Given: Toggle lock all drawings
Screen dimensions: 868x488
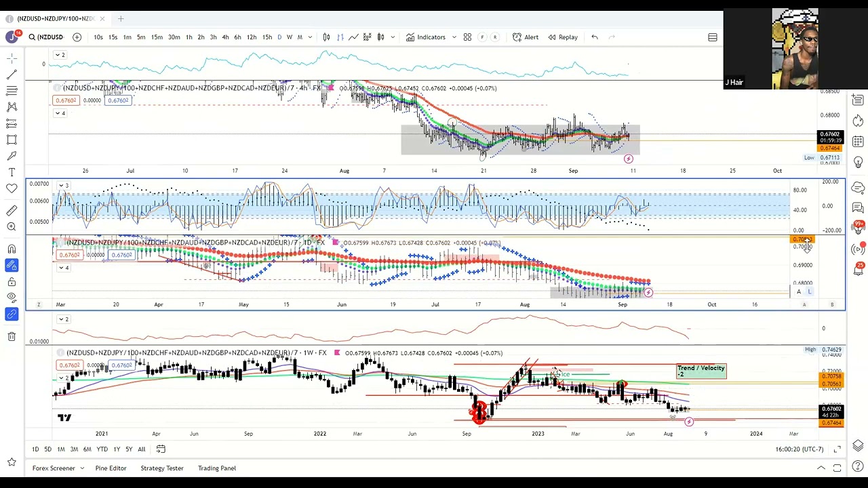Looking at the screenshot, I should click(12, 281).
